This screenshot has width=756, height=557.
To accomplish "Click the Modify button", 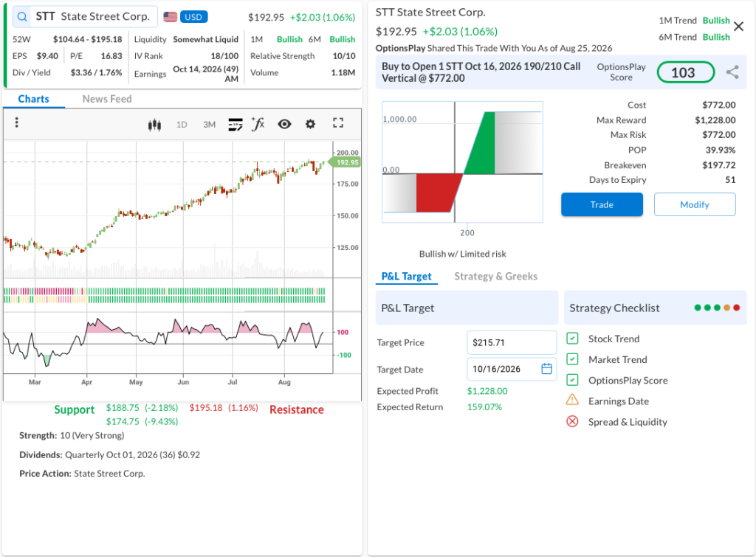I will (x=694, y=204).
